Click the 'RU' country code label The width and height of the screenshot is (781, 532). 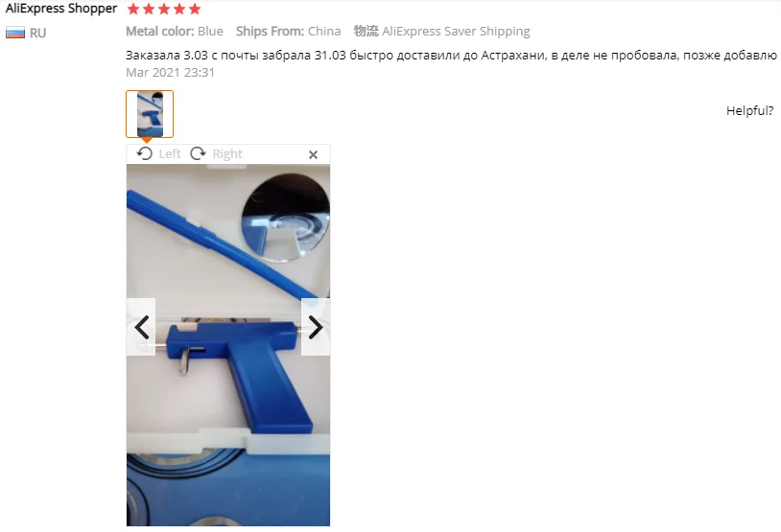pyautogui.click(x=37, y=34)
